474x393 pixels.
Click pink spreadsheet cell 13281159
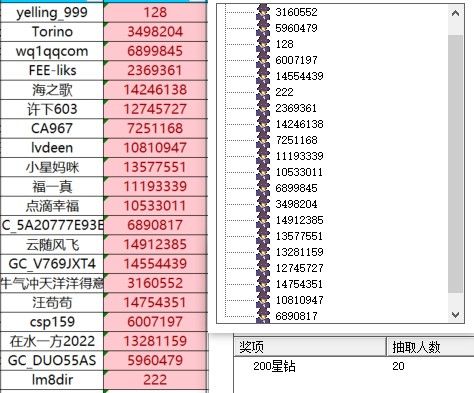pyautogui.click(x=155, y=342)
